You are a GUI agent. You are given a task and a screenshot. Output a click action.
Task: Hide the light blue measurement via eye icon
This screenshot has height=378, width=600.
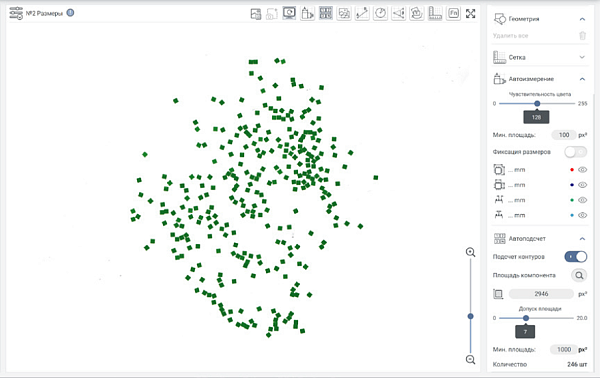(x=582, y=215)
